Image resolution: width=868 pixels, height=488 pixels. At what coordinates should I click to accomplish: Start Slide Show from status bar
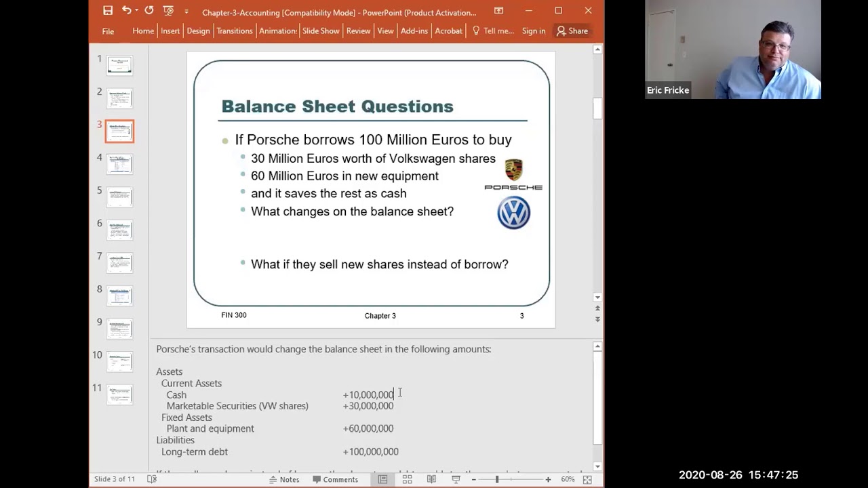[x=456, y=479]
